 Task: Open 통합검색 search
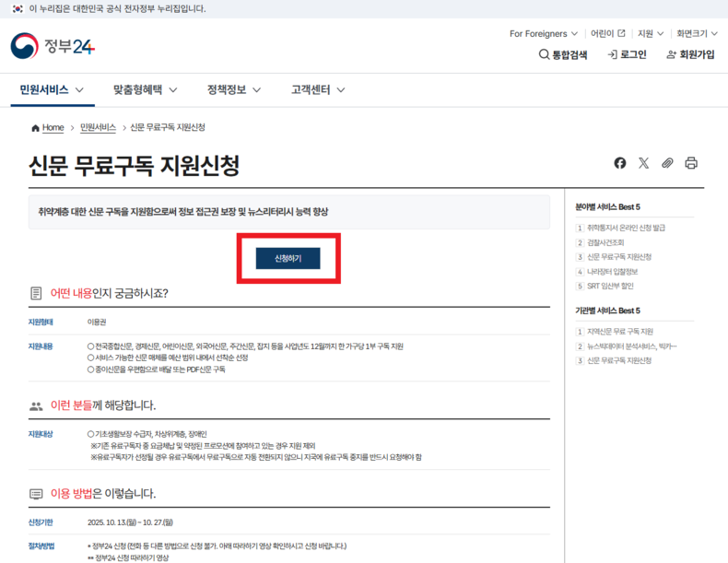click(563, 54)
